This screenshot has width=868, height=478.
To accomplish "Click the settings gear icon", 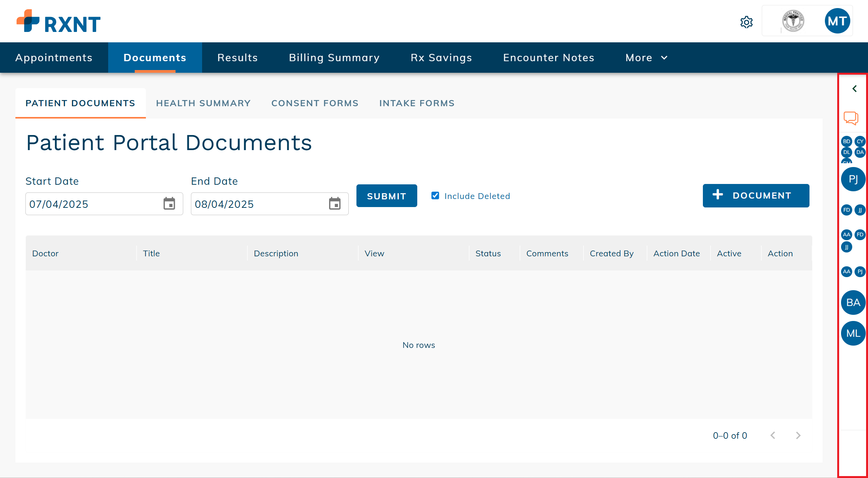I will click(746, 22).
